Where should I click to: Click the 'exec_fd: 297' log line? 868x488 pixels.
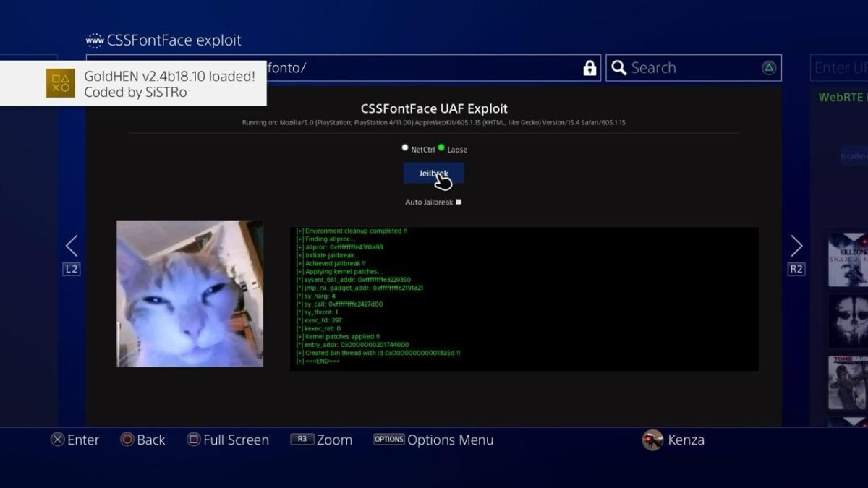click(319, 320)
